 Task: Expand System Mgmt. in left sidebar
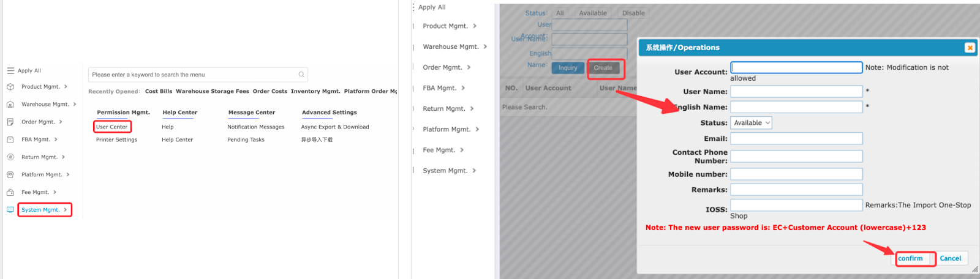coord(45,210)
